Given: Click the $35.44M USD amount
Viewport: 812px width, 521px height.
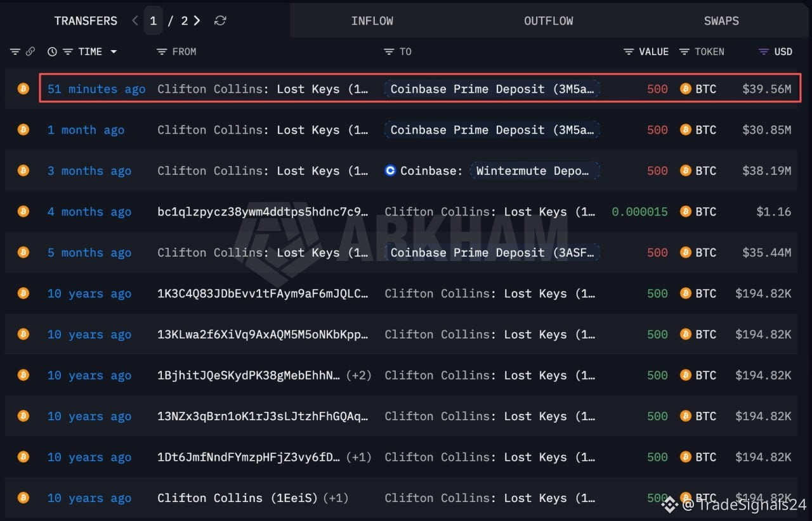Looking at the screenshot, I should [x=767, y=253].
